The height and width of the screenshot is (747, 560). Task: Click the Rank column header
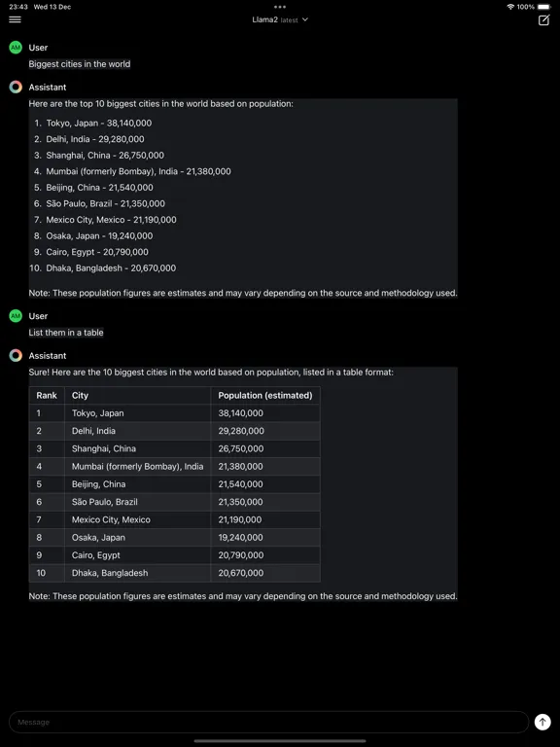pos(47,396)
